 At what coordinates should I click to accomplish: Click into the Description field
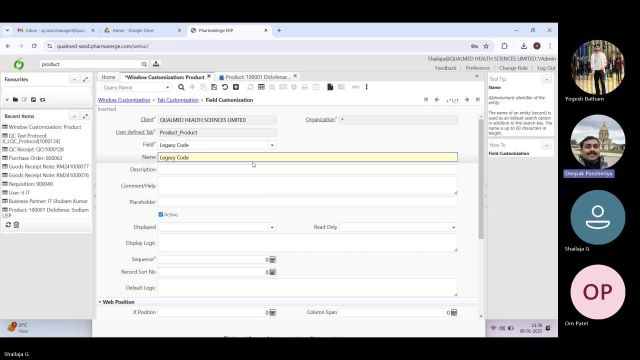[308, 169]
